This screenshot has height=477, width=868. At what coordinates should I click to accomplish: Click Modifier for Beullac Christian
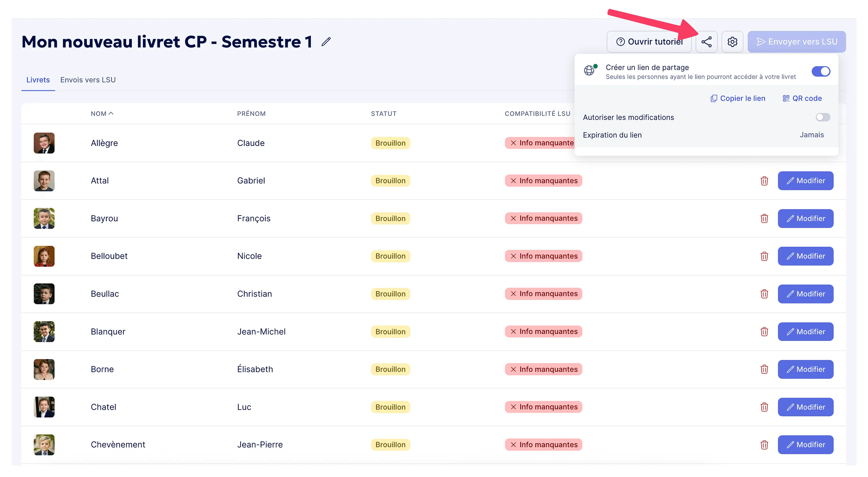tap(805, 294)
